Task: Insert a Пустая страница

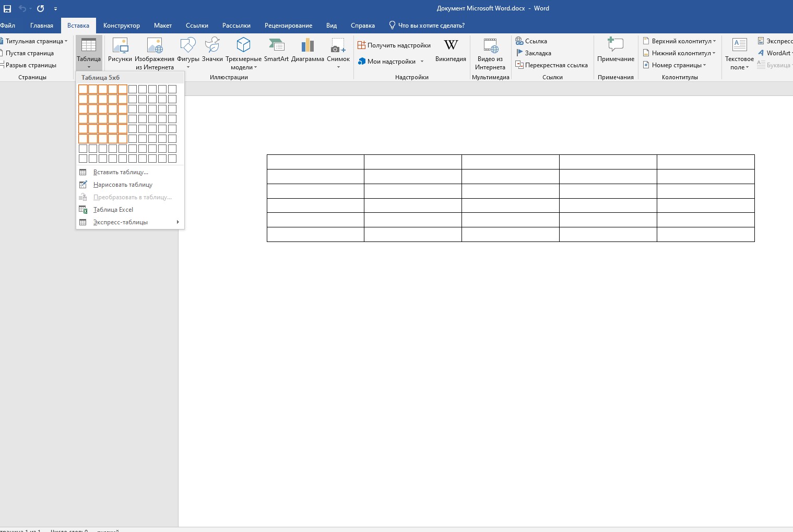Action: point(28,53)
